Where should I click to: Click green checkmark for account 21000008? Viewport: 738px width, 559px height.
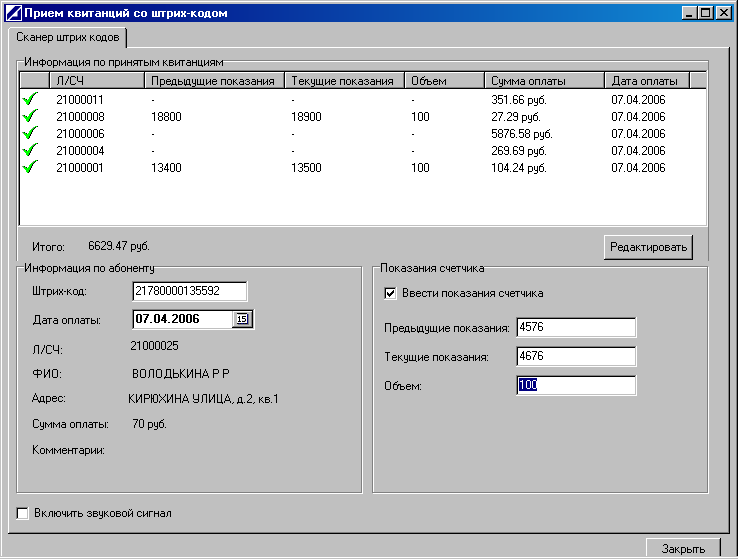tap(29, 117)
